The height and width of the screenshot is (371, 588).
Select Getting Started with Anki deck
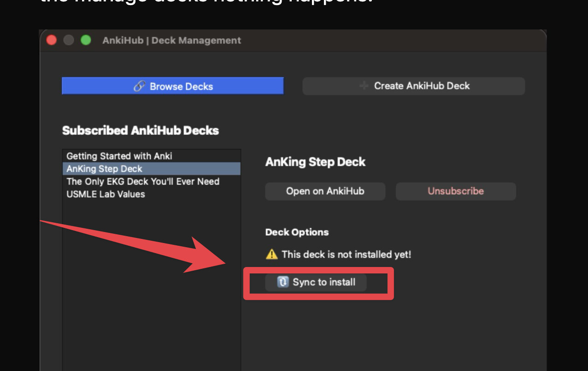pyautogui.click(x=152, y=156)
